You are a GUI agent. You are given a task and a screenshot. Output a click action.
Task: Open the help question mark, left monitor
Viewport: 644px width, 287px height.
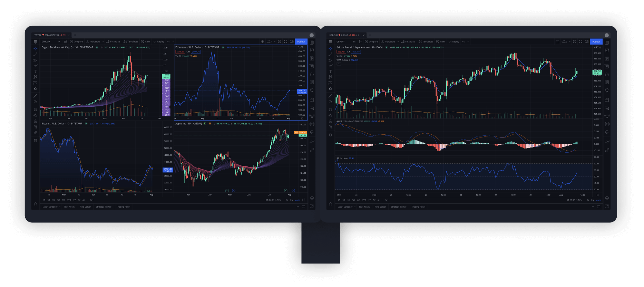click(312, 206)
